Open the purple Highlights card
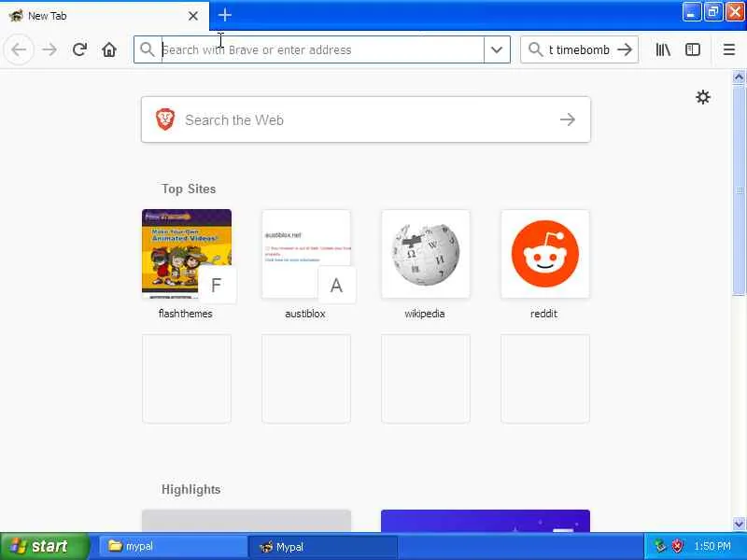Viewport: 747px width, 560px height. point(486,521)
